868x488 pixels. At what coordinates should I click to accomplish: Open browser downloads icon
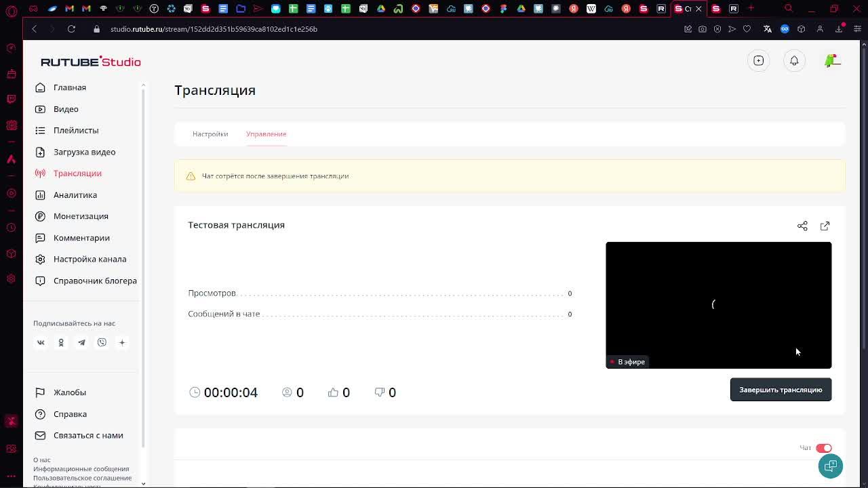839,29
